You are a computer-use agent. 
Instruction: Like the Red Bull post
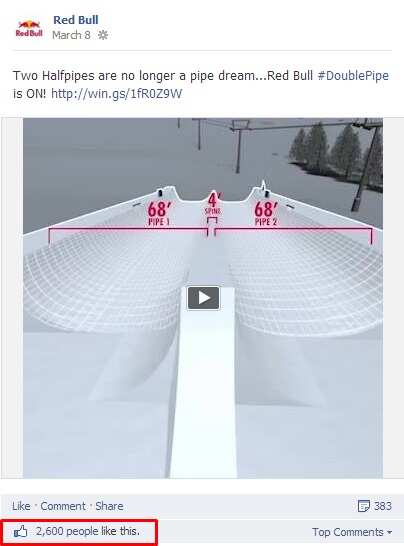[x=21, y=506]
